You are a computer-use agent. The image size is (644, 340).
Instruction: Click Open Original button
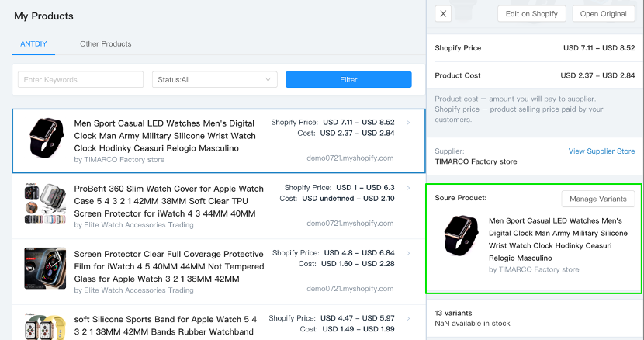[604, 13]
